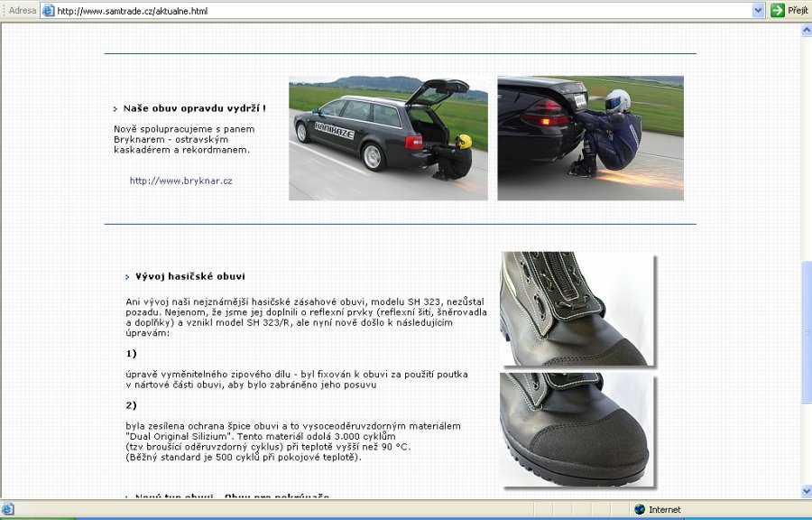Expand the address bar history dropdown
812x520 pixels.
(758, 10)
